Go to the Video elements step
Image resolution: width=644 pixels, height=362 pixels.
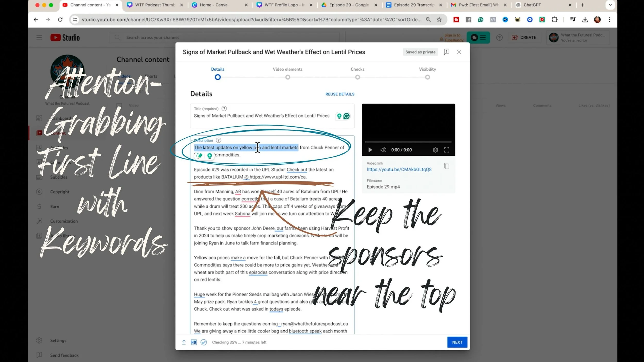point(287,73)
